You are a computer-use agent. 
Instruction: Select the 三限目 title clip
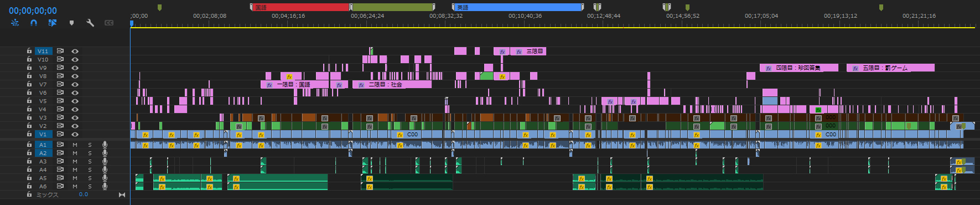point(528,51)
